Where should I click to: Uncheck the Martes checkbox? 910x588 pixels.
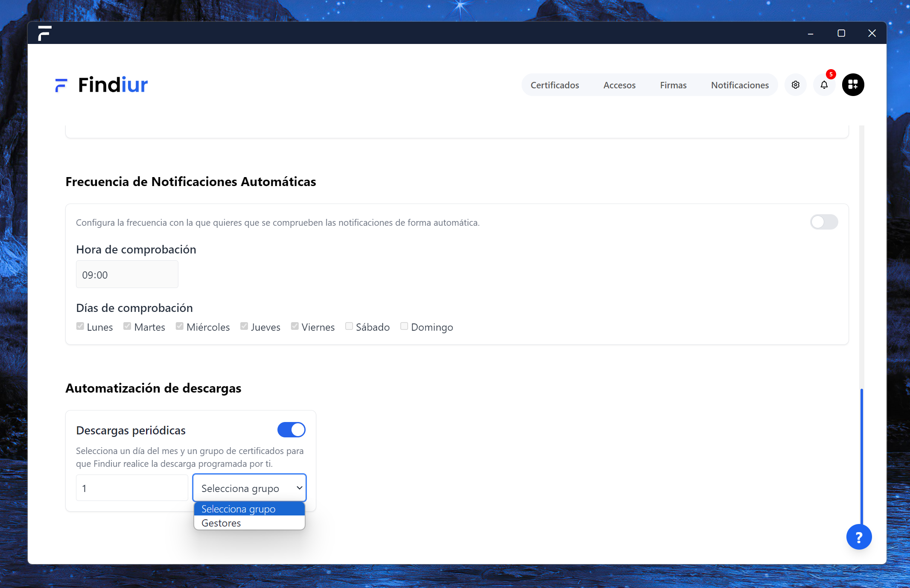(x=127, y=326)
